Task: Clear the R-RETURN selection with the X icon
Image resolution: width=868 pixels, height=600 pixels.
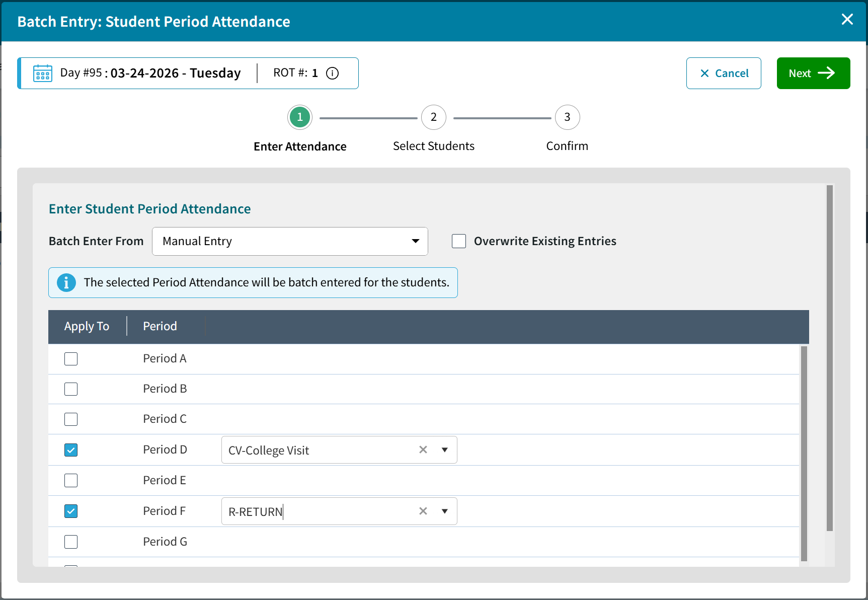Action: pyautogui.click(x=423, y=511)
